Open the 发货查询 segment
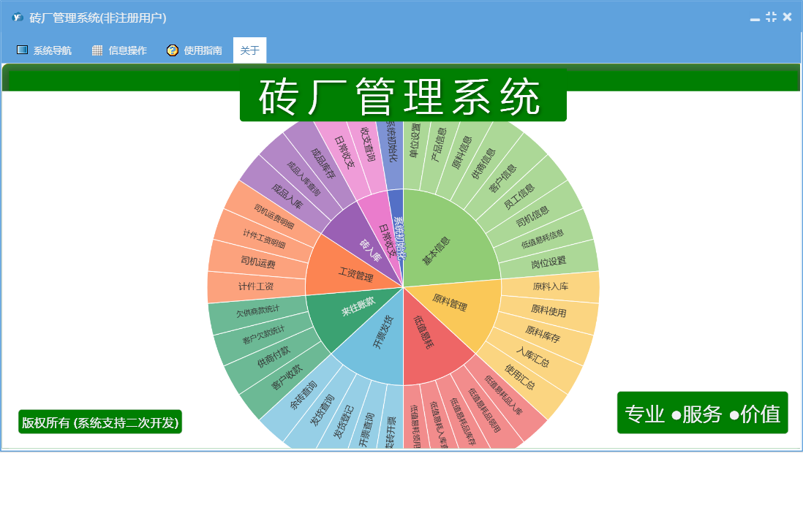803x532 pixels. tap(322, 409)
